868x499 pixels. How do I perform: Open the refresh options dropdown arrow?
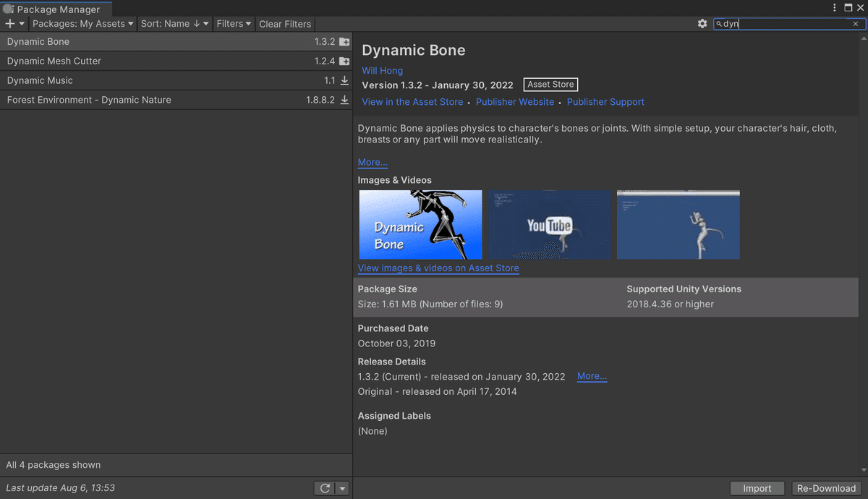coord(341,488)
